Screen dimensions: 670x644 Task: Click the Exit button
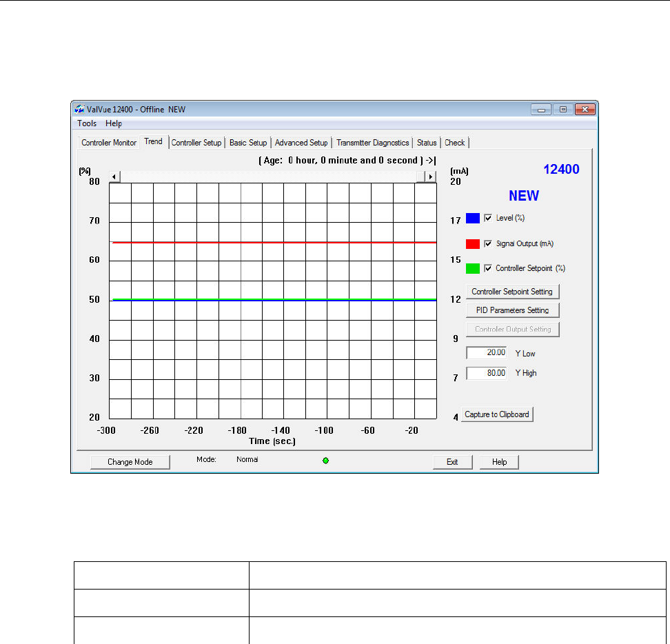(x=452, y=462)
